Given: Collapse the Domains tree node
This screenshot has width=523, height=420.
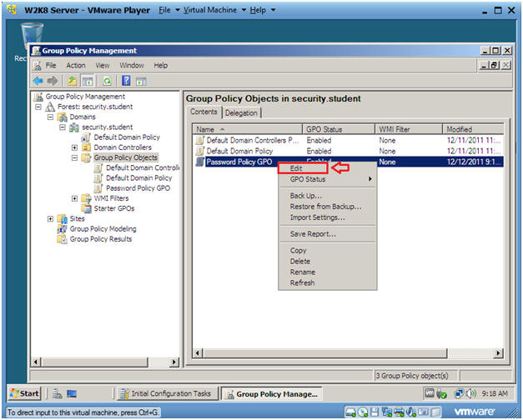Looking at the screenshot, I should pos(50,117).
